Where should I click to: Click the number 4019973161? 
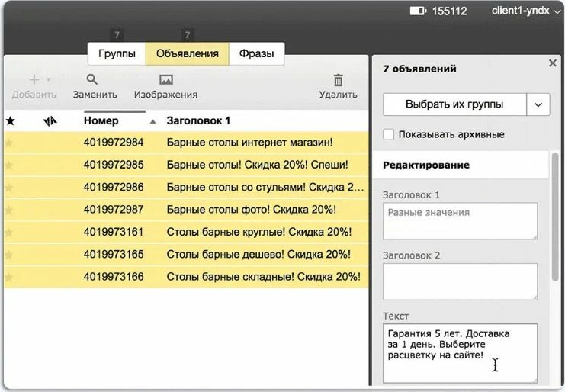click(x=114, y=232)
